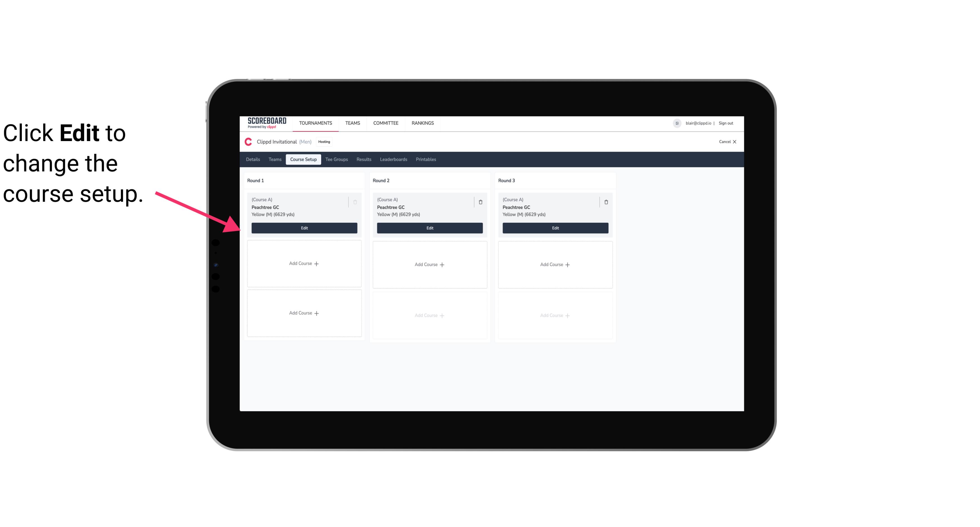This screenshot has height=527, width=980.
Task: Click delete icon for Round 1 course
Action: tap(355, 202)
